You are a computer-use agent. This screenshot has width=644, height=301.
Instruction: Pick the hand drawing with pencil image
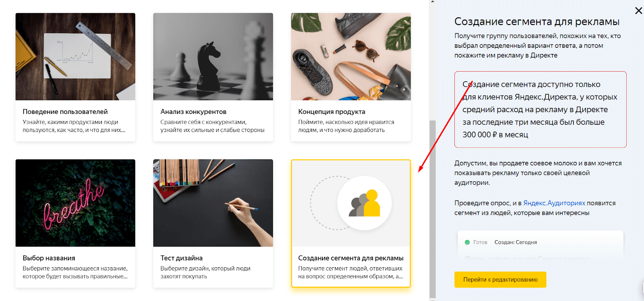tap(213, 203)
